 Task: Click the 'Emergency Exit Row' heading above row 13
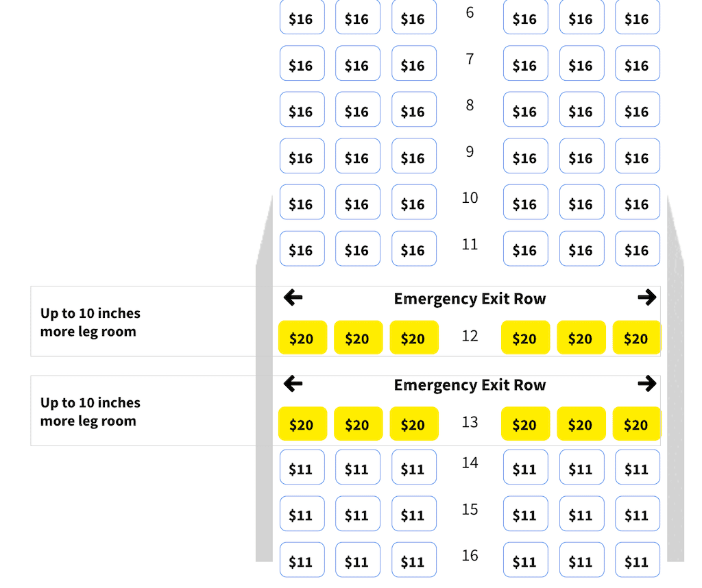click(x=470, y=385)
